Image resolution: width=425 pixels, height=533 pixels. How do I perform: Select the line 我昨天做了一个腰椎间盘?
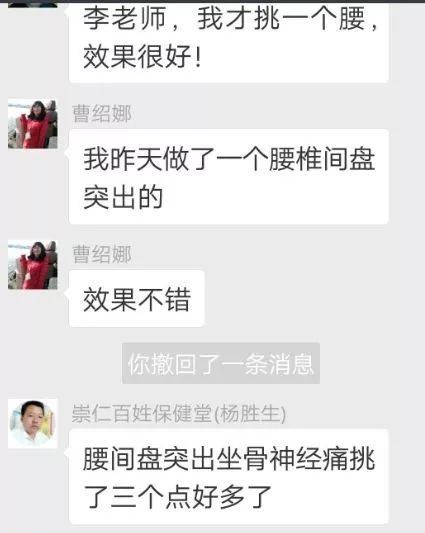pyautogui.click(x=229, y=159)
